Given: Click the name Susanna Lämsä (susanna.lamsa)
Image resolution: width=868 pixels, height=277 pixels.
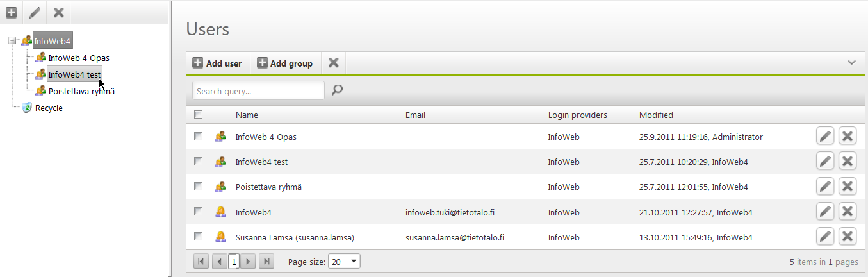Looking at the screenshot, I should 295,237.
